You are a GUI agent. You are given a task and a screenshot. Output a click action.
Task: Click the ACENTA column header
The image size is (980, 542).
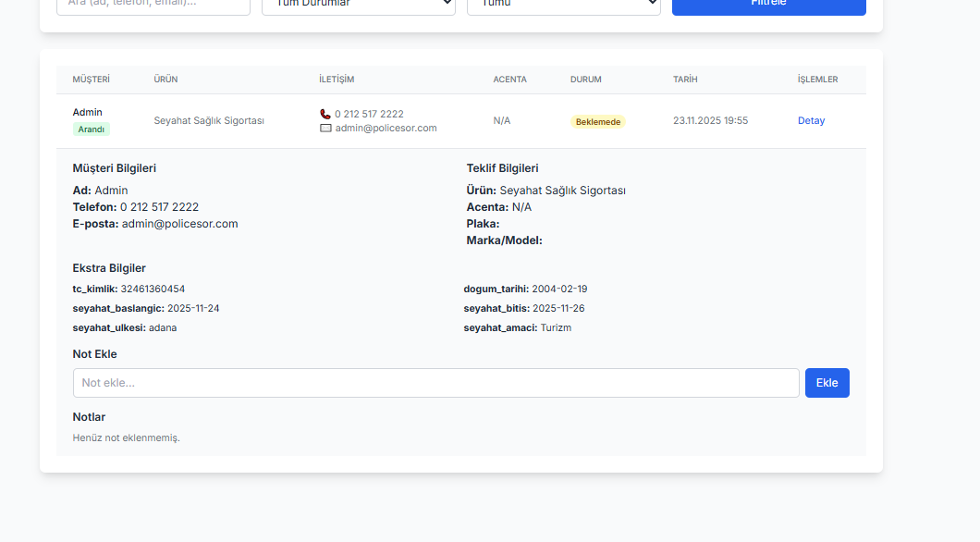[510, 80]
